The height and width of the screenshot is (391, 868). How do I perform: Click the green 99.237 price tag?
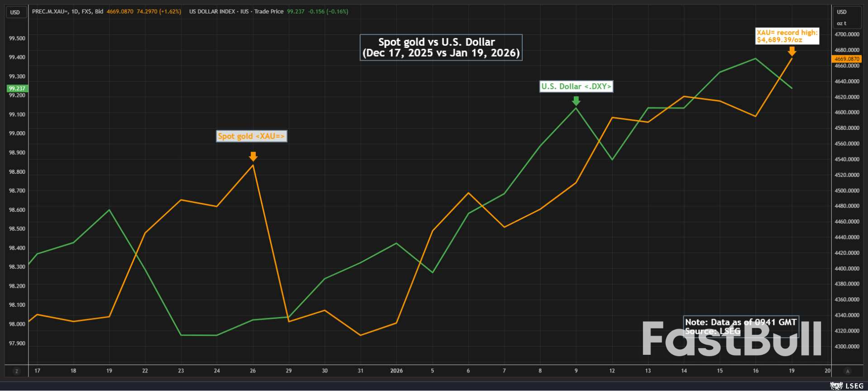pyautogui.click(x=17, y=88)
